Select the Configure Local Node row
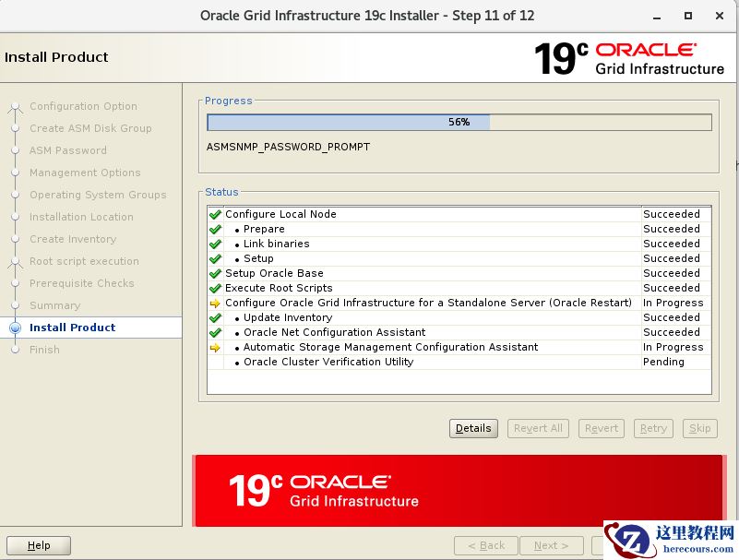Image resolution: width=739 pixels, height=560 pixels. point(459,214)
